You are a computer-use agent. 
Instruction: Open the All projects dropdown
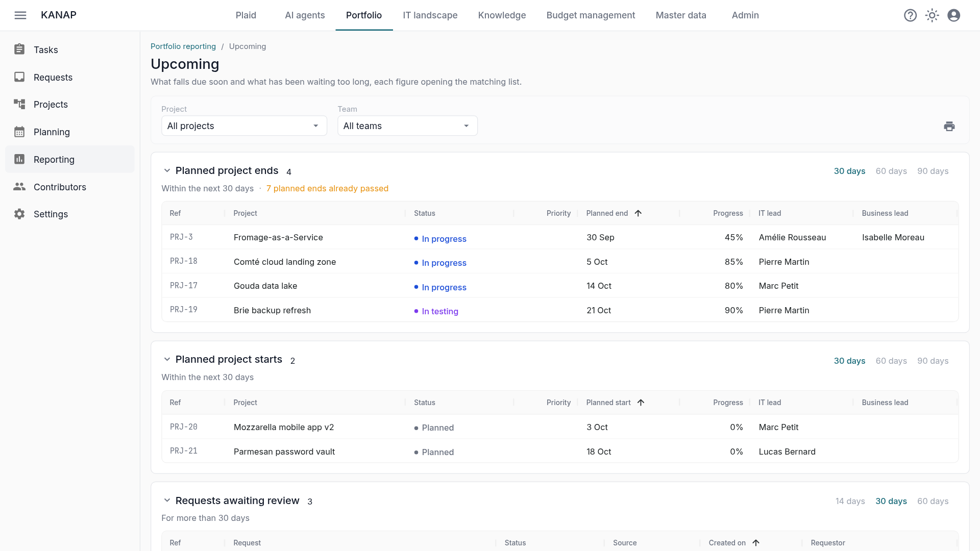click(x=244, y=126)
